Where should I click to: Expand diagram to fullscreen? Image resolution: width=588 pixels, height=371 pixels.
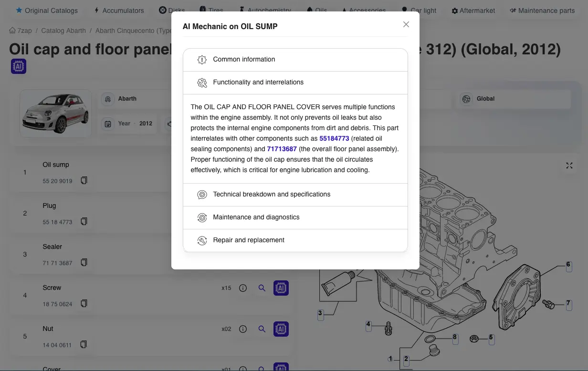click(569, 165)
